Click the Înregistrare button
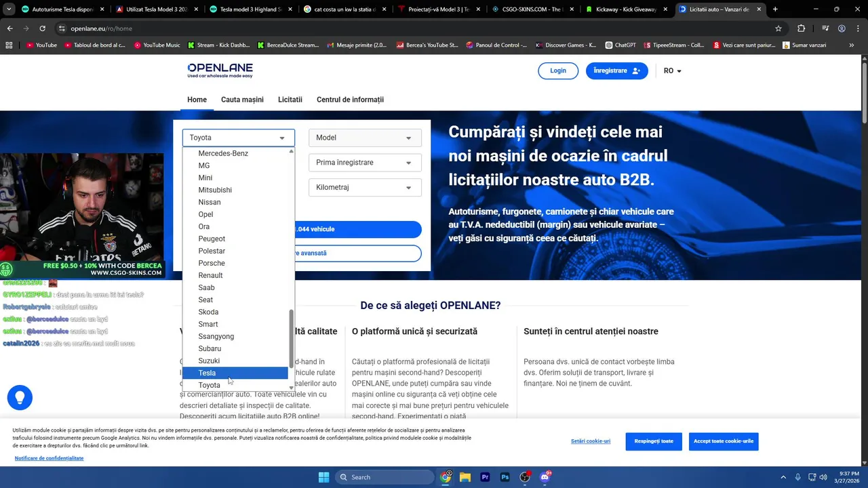 point(617,70)
